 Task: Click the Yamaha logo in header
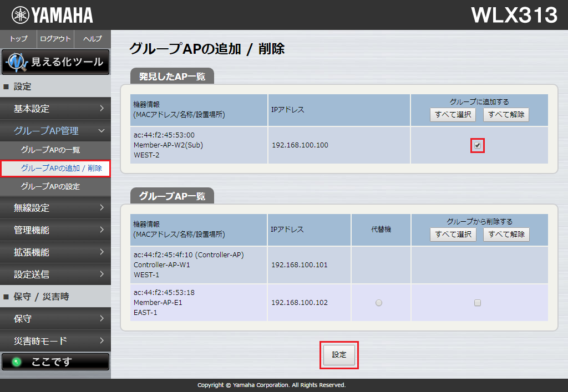pos(53,15)
